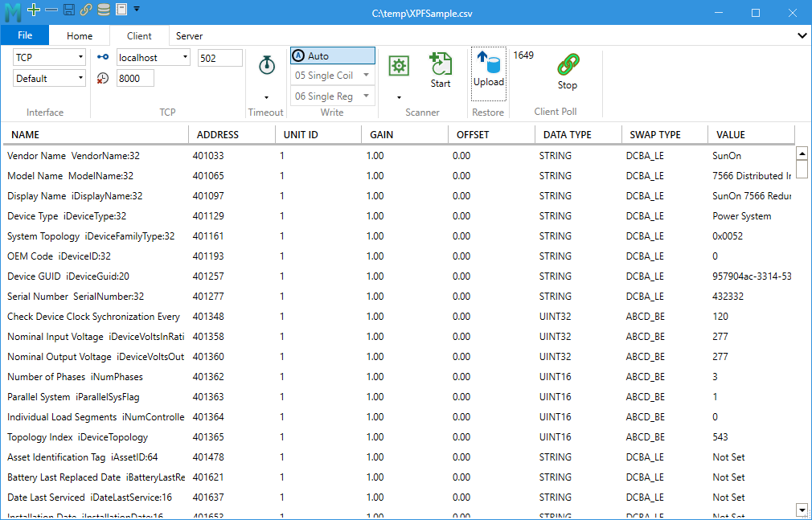The image size is (812, 520).
Task: Select the 'Parallel System iParallelSysFlag' row
Action: click(x=399, y=397)
